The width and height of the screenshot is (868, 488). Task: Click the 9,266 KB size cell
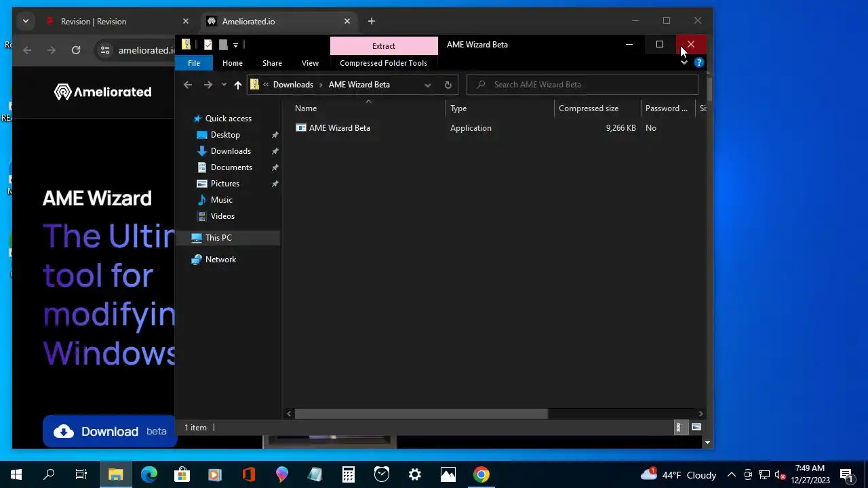coord(620,128)
